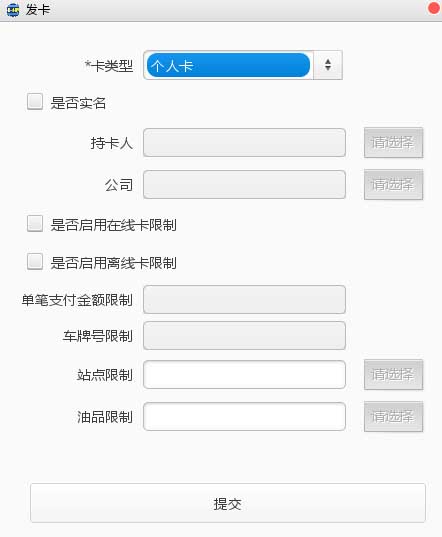Screen dimensions: 442x537
Task: Open the 卡类型 dropdown arrows
Action: 328,65
